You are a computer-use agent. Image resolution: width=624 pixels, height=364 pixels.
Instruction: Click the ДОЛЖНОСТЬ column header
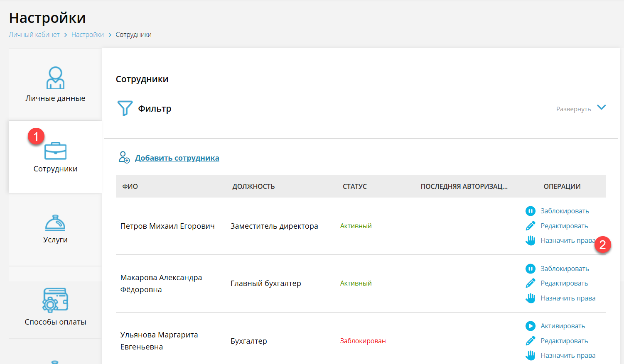coord(253,186)
